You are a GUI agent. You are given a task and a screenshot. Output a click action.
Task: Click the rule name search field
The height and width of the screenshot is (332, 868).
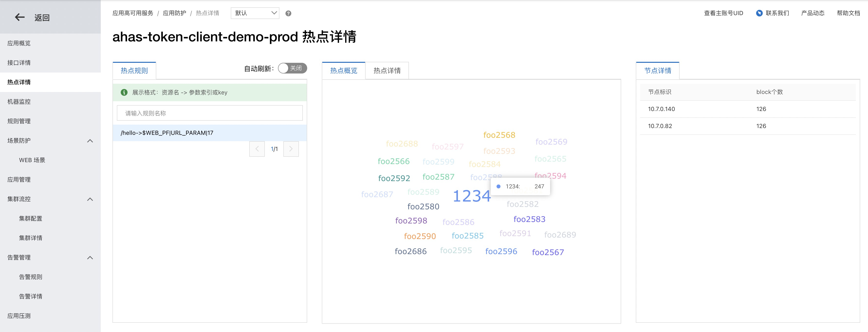pos(210,113)
